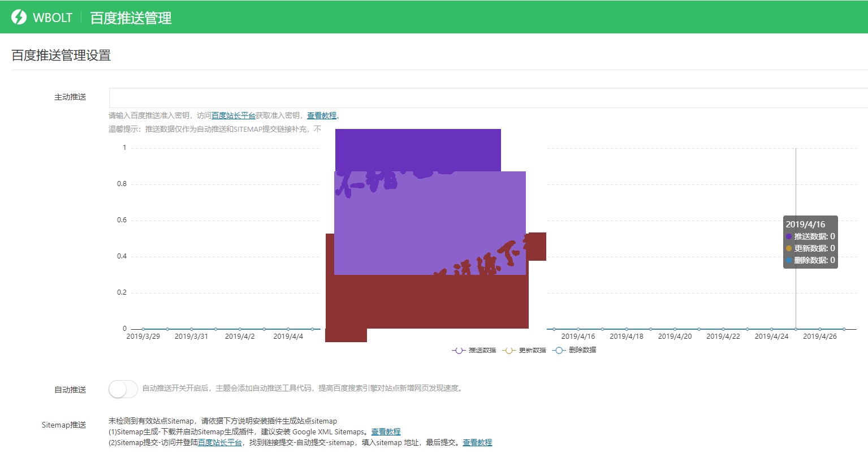Click the 自动推送 label
Viewport: 868px width, 470px height.
[x=70, y=390]
